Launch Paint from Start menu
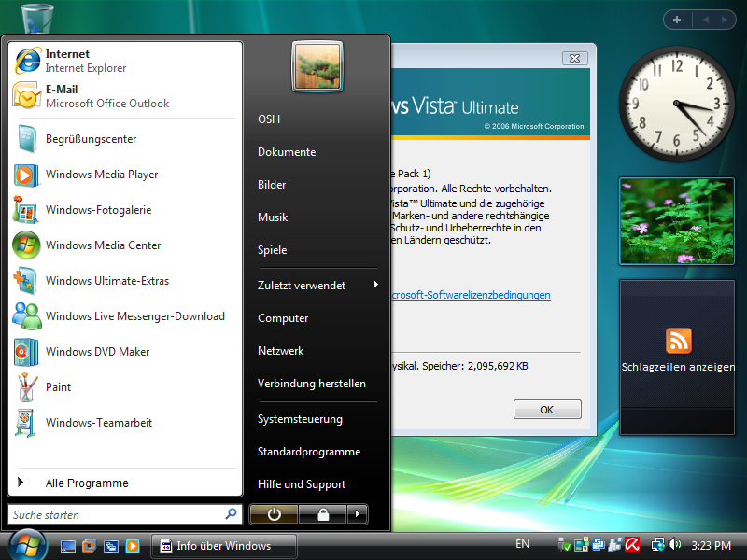Screen dimensions: 747x560 coord(58,387)
